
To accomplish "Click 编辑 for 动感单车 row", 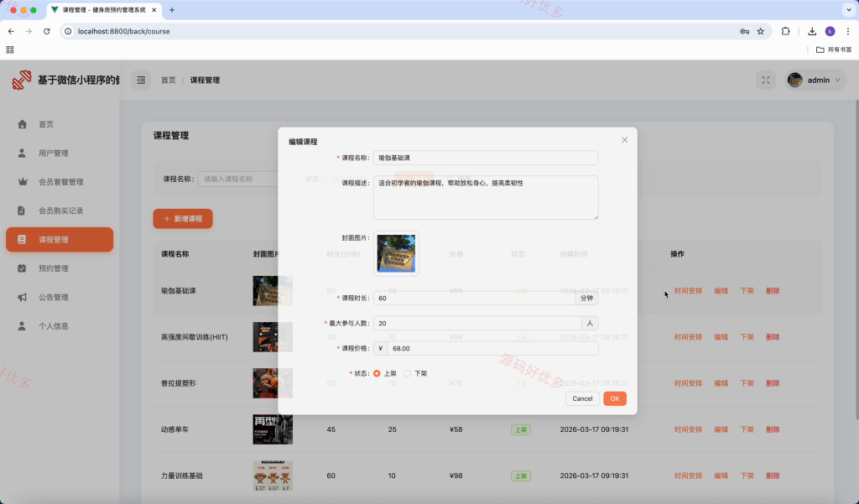I will (721, 429).
